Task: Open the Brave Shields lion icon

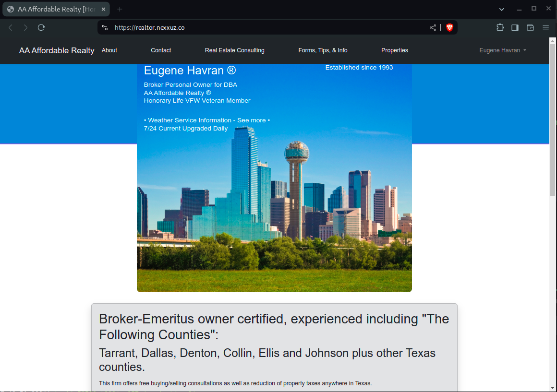Action: coord(449,28)
